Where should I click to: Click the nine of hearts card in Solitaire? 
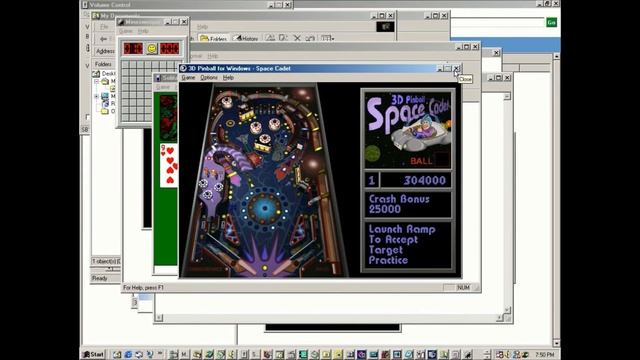pos(169,165)
